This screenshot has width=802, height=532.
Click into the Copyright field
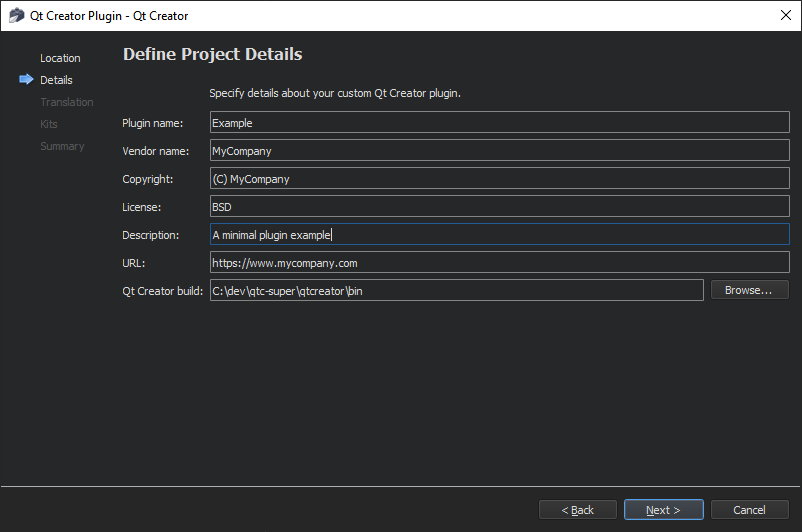tap(499, 179)
